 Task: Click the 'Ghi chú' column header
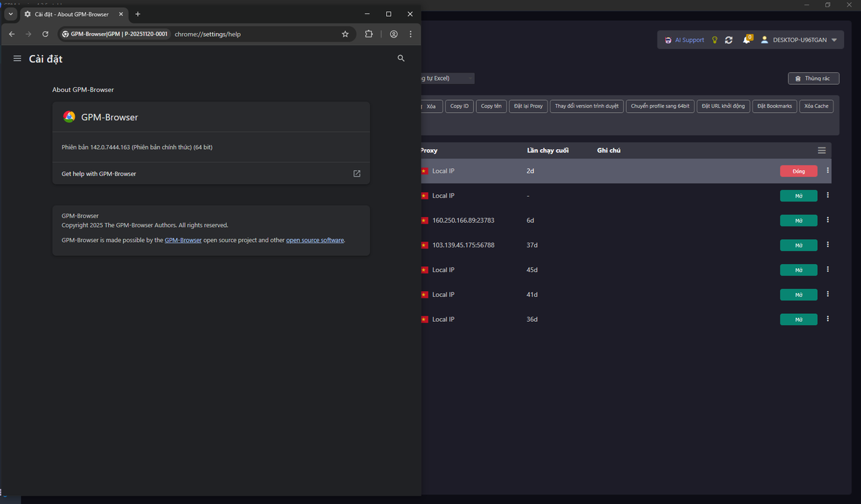pyautogui.click(x=609, y=151)
